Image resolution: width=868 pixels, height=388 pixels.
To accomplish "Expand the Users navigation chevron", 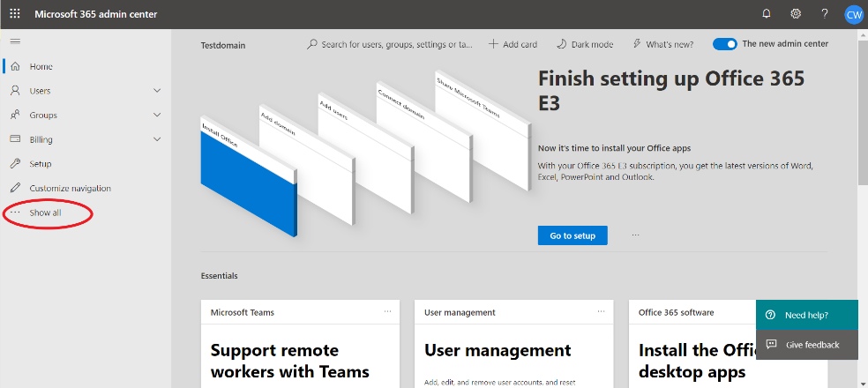I will click(x=157, y=91).
